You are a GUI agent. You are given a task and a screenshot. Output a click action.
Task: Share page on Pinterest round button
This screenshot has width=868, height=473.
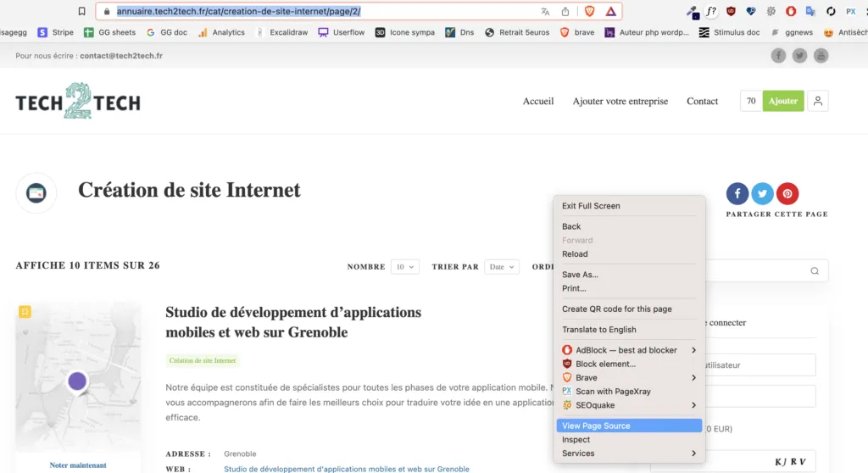click(x=787, y=193)
